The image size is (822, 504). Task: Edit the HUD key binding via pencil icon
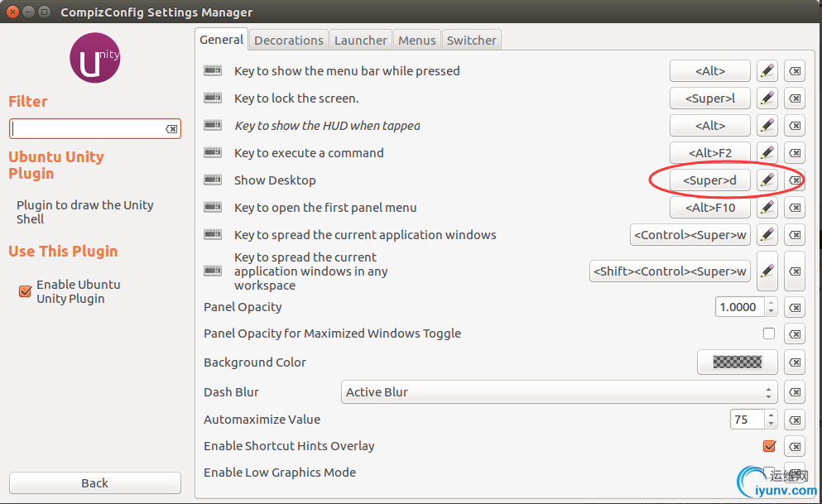coord(767,125)
